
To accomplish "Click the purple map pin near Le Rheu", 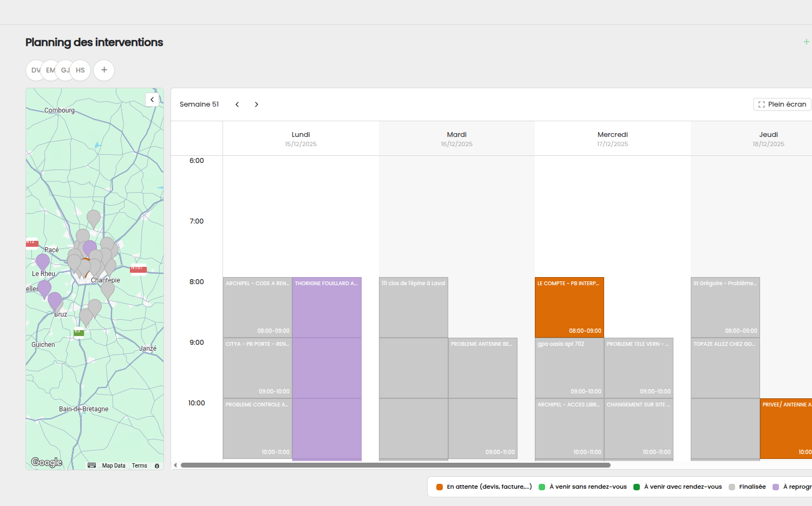I will click(x=43, y=261).
